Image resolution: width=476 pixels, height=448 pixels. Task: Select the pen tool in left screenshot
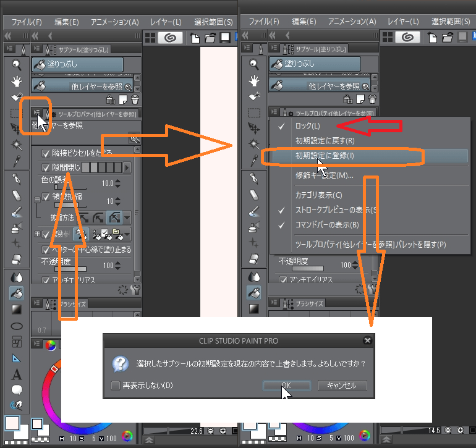[17, 179]
